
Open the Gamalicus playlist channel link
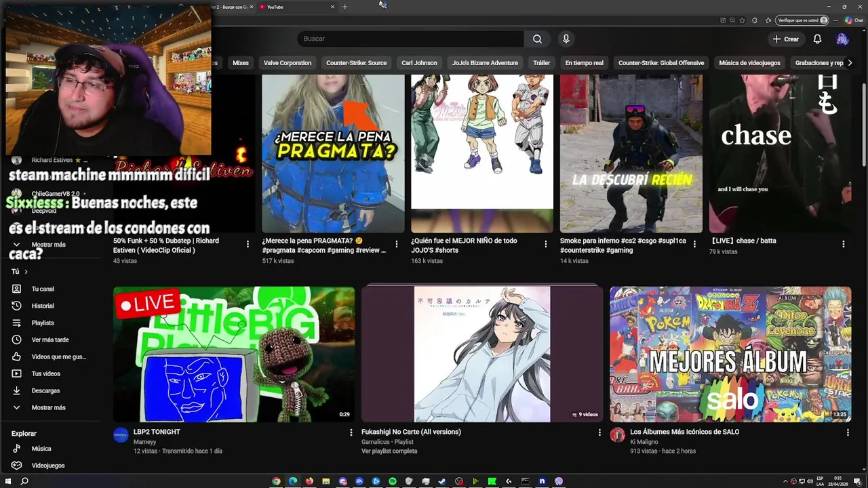tap(377, 441)
